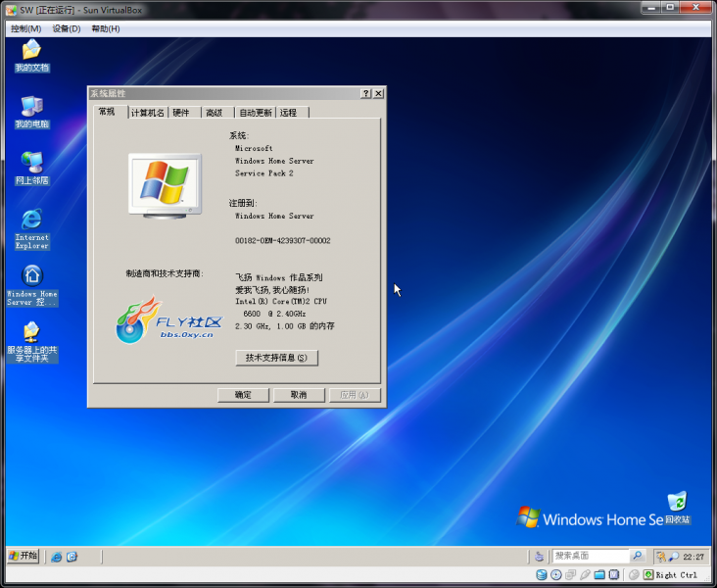The image size is (717, 588).
Task: Click the 飞扬 Windows 作品系列 text line
Action: coord(279,277)
